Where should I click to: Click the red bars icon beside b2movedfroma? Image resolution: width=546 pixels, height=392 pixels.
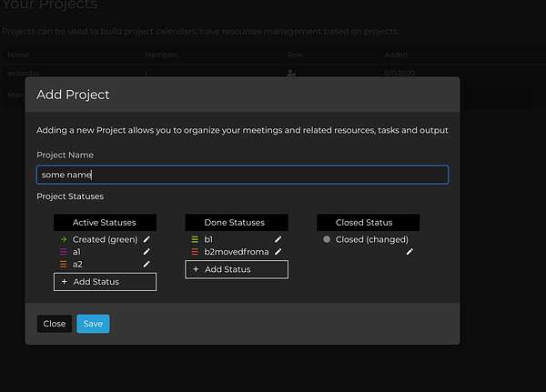[x=195, y=251]
